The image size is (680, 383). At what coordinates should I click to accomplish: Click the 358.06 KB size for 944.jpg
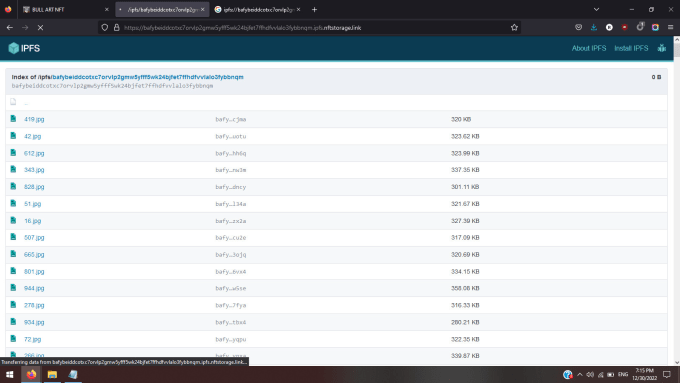click(x=465, y=288)
